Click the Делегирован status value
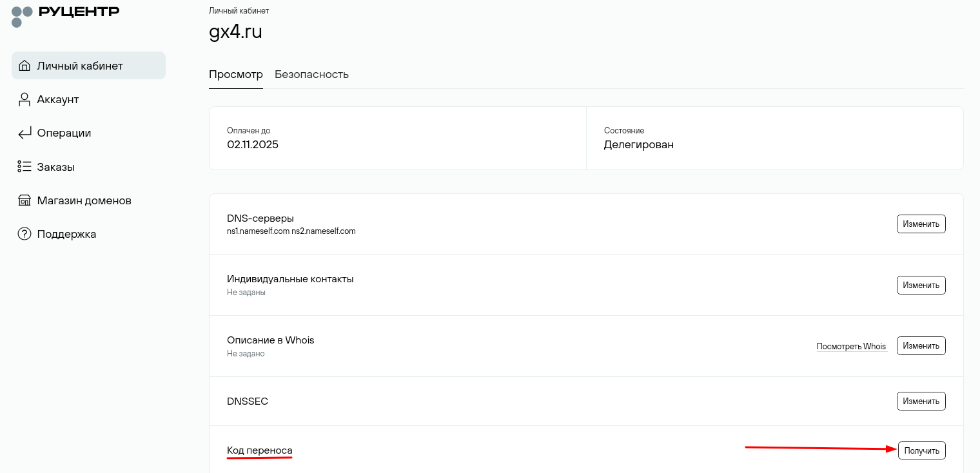 (x=639, y=144)
